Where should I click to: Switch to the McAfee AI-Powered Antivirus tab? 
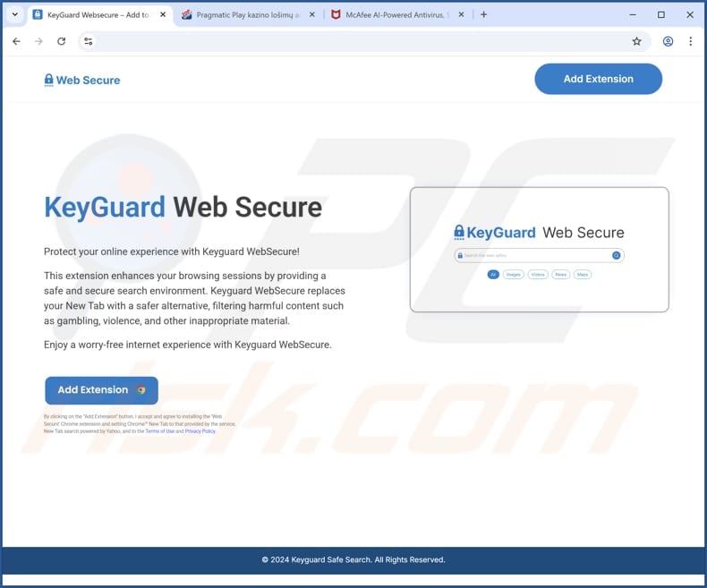point(390,15)
